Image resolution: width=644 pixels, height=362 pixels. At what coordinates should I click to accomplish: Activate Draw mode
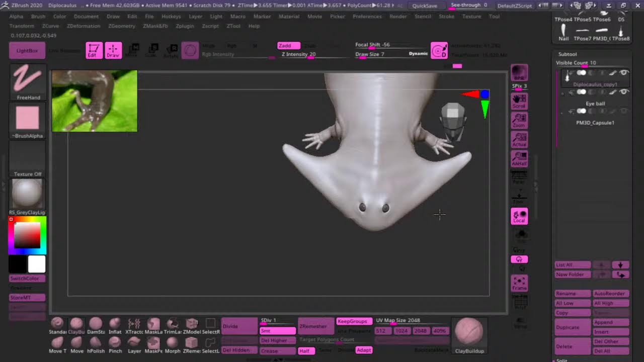[113, 50]
